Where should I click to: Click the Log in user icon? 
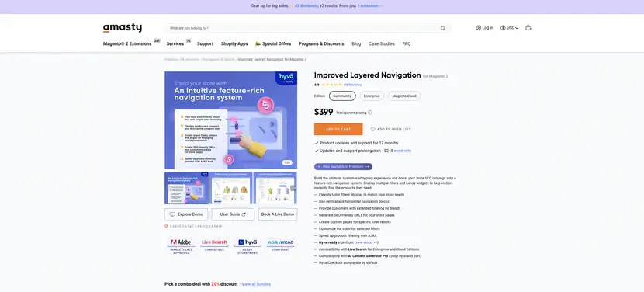point(478,28)
